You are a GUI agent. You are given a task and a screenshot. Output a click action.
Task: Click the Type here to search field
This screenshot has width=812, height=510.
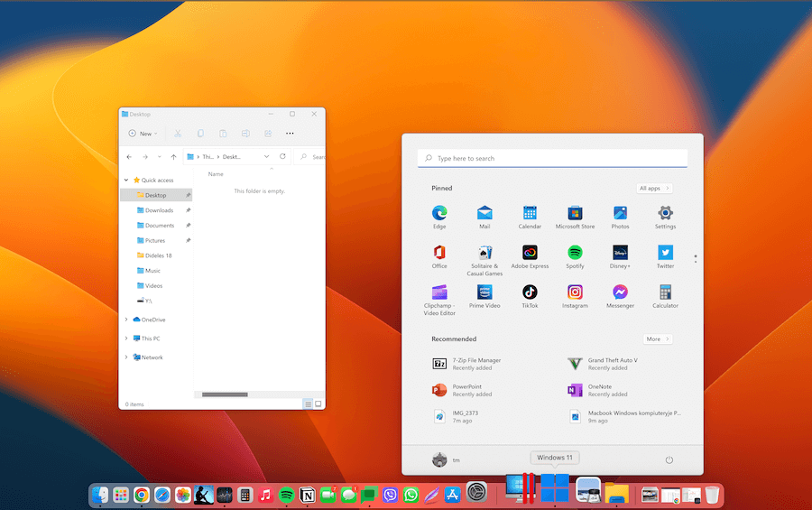pos(552,158)
